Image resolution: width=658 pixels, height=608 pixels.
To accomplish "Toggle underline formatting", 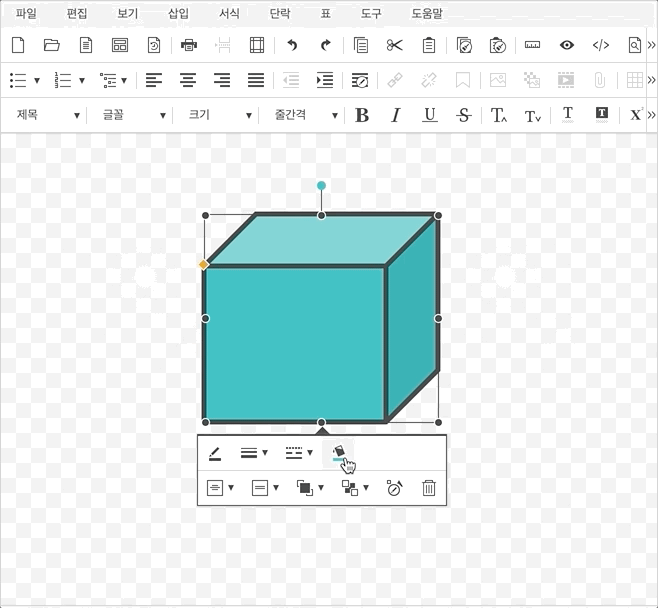I will click(x=429, y=115).
